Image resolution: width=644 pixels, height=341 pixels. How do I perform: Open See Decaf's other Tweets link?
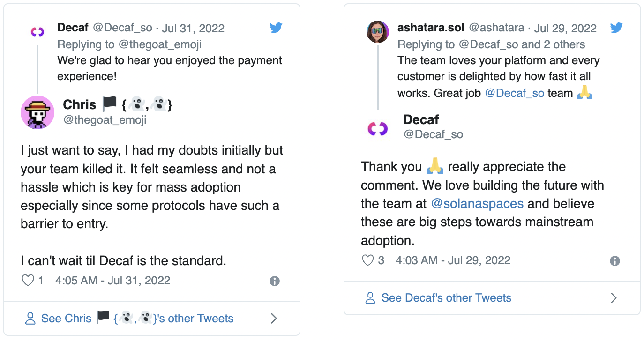coord(446,298)
